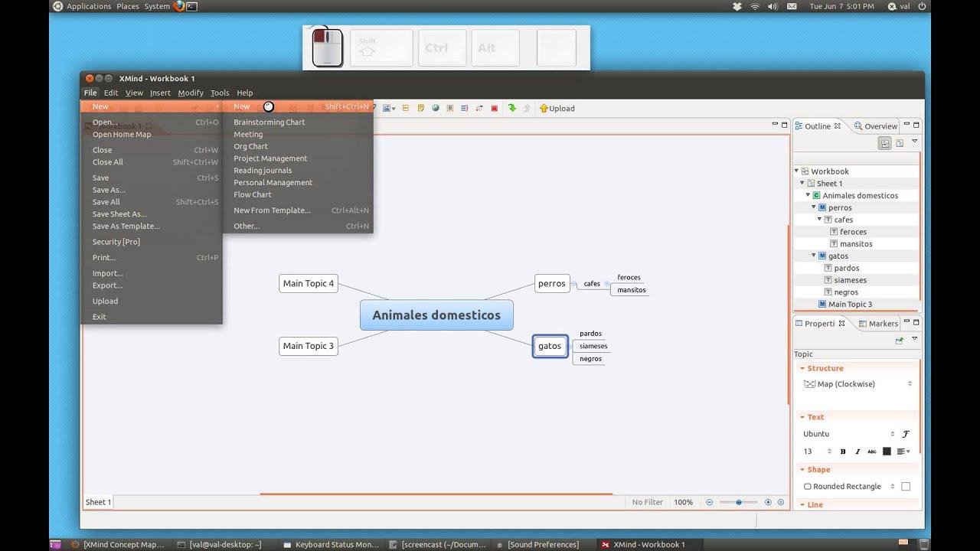Screen dimensions: 980x551
Task: Collapse the Shape properties section
Action: [x=802, y=470]
